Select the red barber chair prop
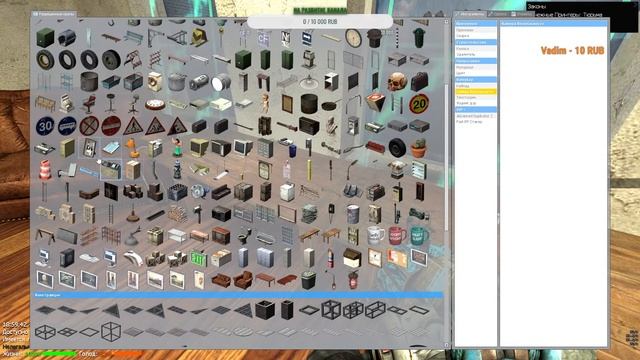Screen dimensions: 640x360 pyautogui.click(x=89, y=104)
